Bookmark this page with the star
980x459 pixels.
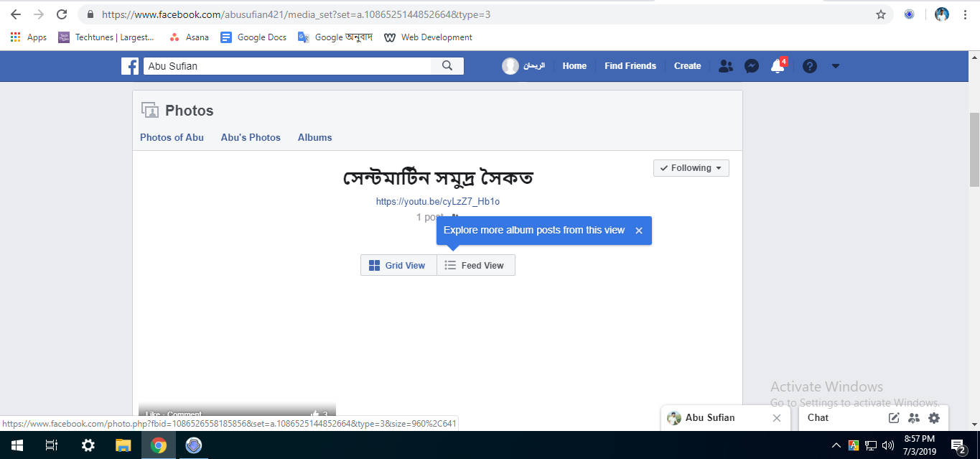point(881,14)
